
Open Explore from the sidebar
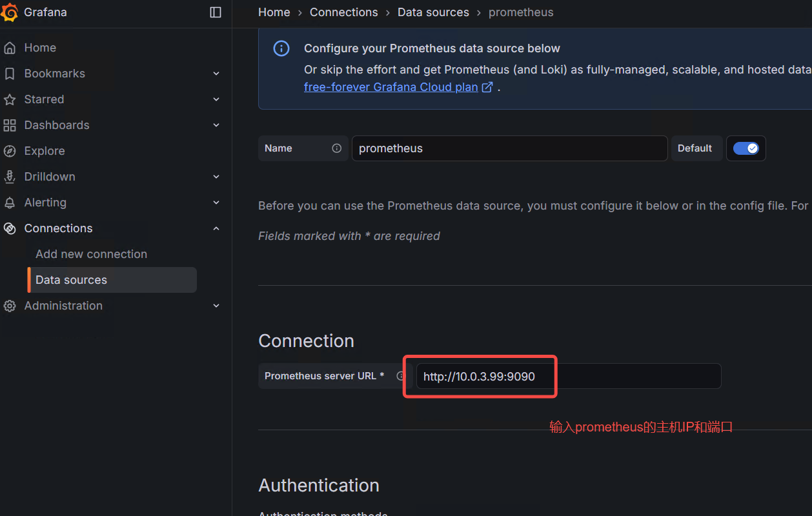coord(45,151)
